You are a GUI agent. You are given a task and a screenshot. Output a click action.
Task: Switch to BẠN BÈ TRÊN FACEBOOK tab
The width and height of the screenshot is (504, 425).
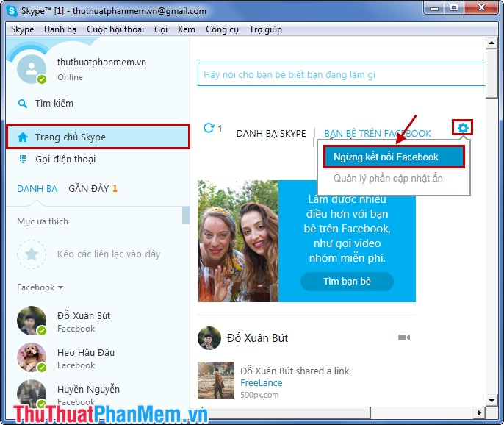pyautogui.click(x=378, y=133)
